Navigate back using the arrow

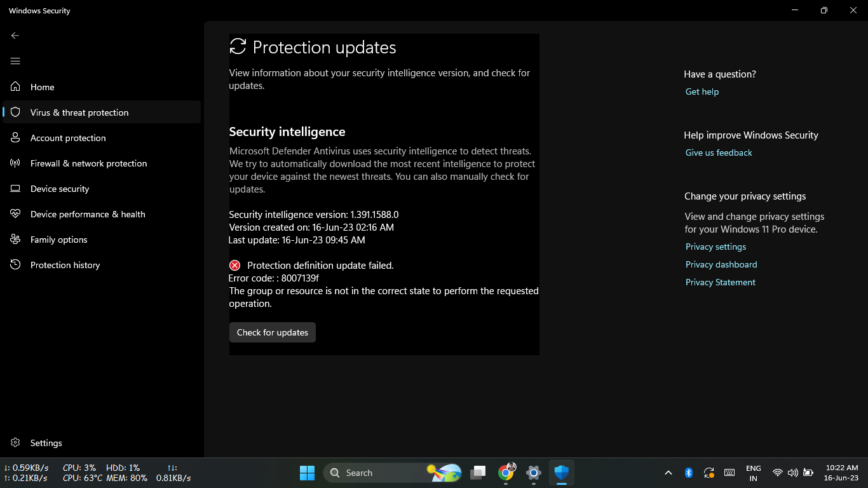point(15,36)
